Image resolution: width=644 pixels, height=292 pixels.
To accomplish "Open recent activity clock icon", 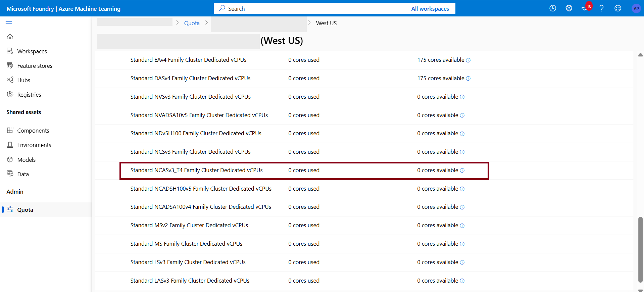I will coord(553,8).
